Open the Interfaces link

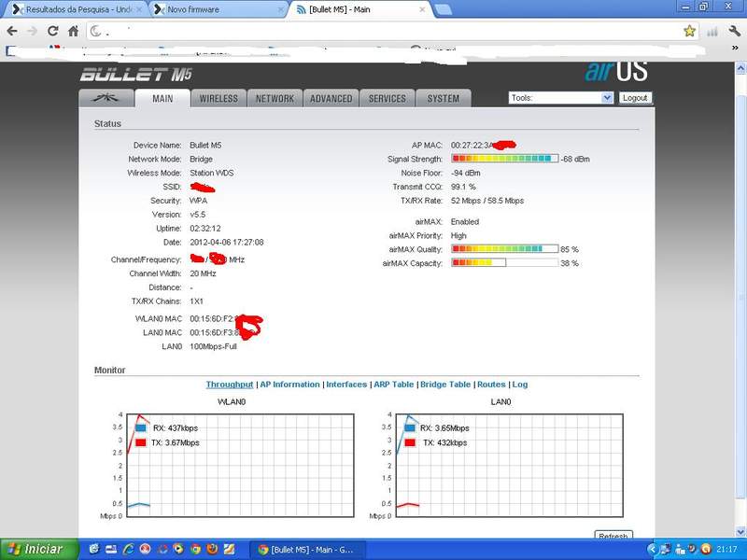(x=346, y=385)
